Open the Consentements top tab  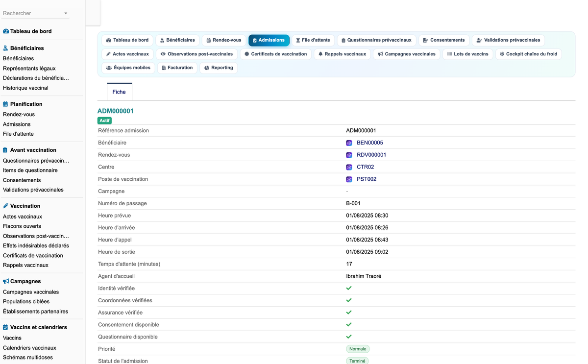[x=444, y=40]
